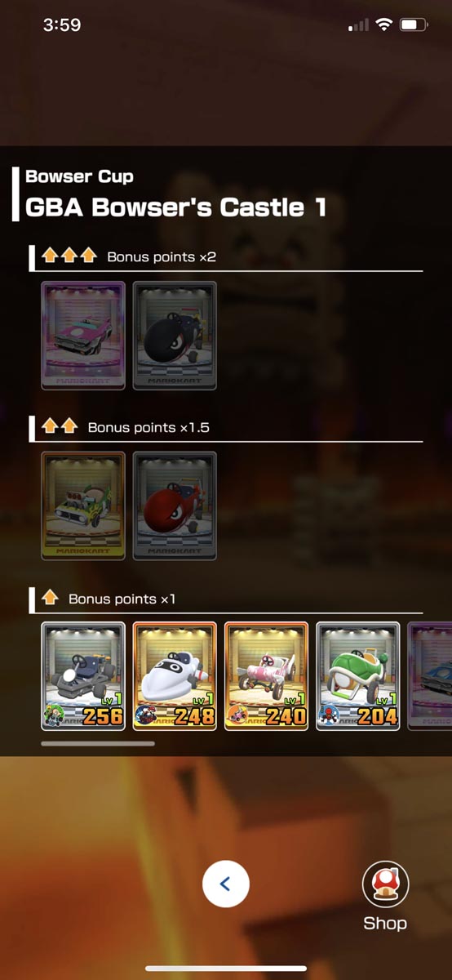This screenshot has width=452, height=980.
Task: Tap the GBA Bowser's Castle 1 title
Action: 175,207
